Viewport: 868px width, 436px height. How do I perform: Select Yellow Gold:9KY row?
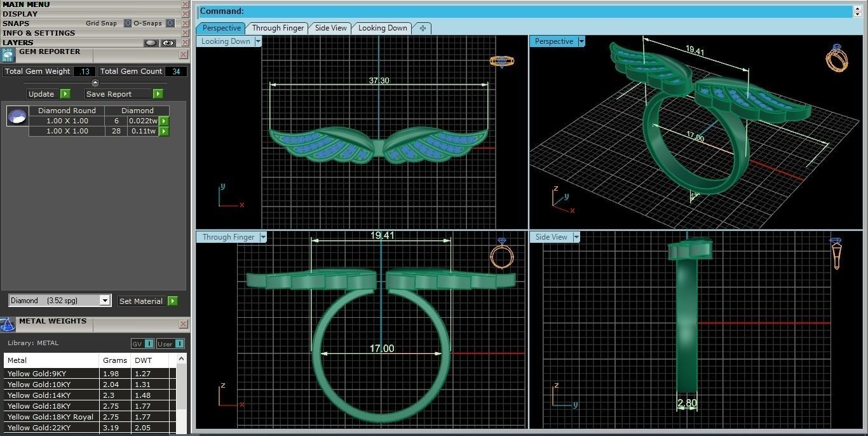[x=90, y=374]
